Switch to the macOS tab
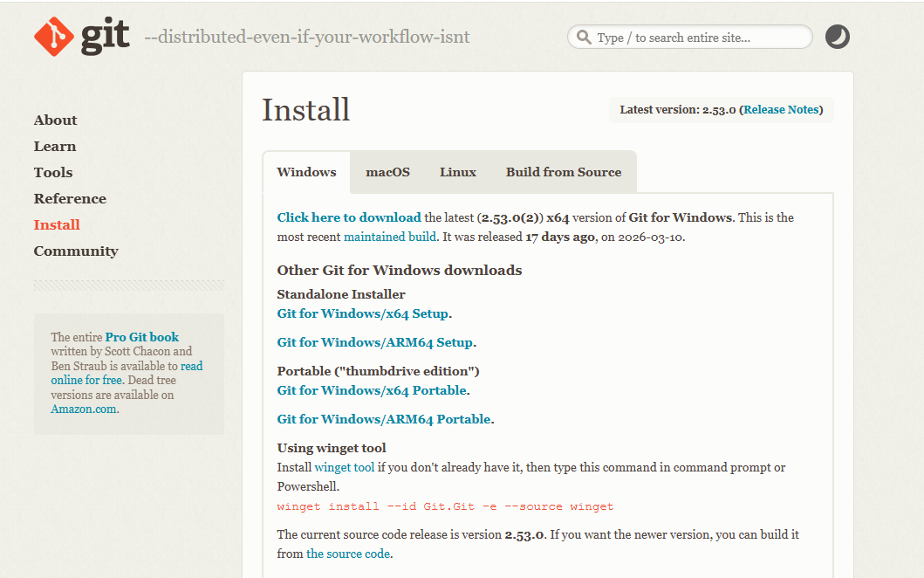Screen dimensions: 924x578 387,172
